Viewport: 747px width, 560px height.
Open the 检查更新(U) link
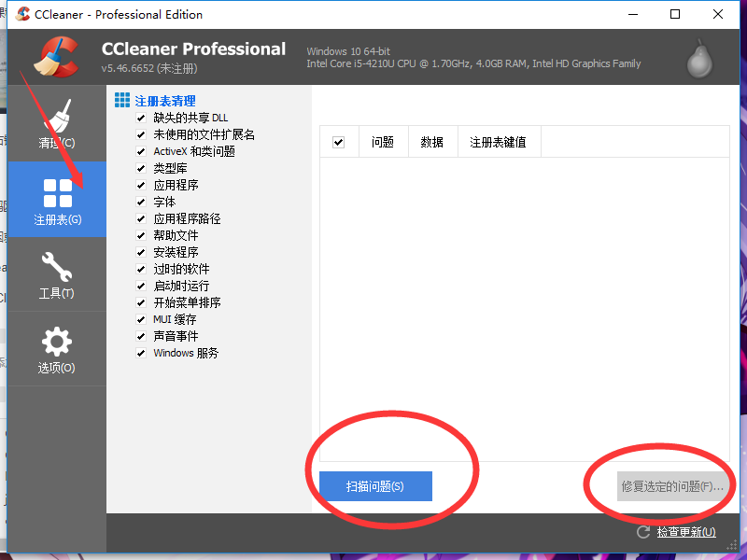pyautogui.click(x=686, y=532)
